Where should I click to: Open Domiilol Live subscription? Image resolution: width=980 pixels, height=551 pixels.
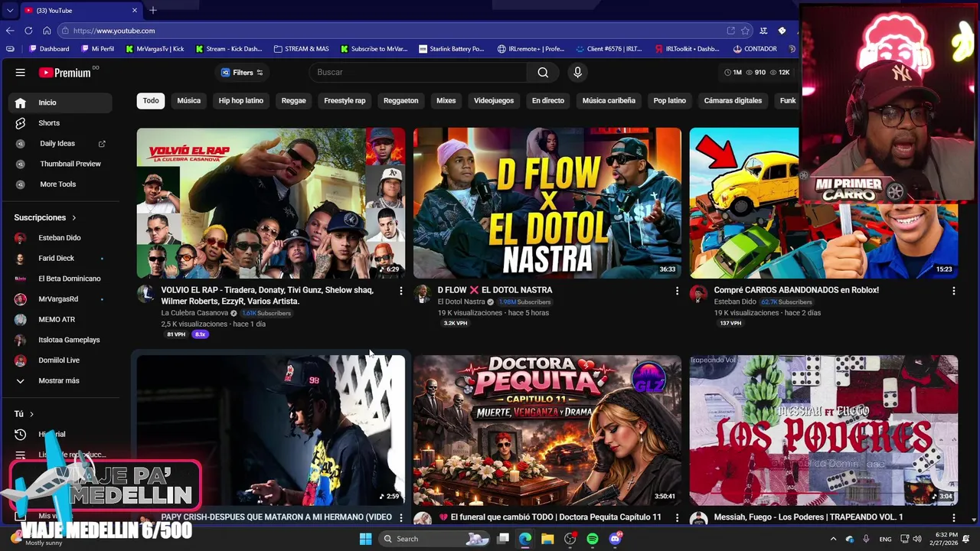(x=60, y=360)
